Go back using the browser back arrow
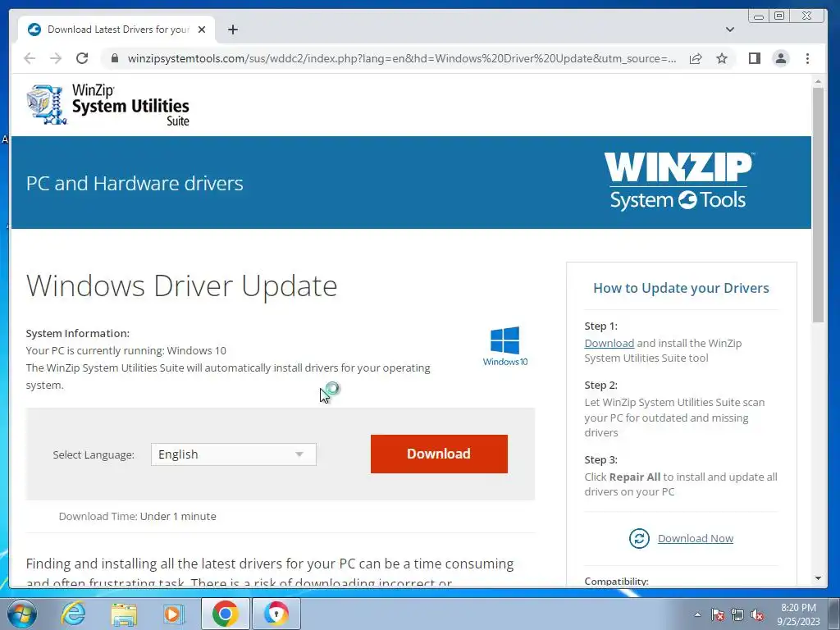The width and height of the screenshot is (840, 630). click(x=30, y=58)
